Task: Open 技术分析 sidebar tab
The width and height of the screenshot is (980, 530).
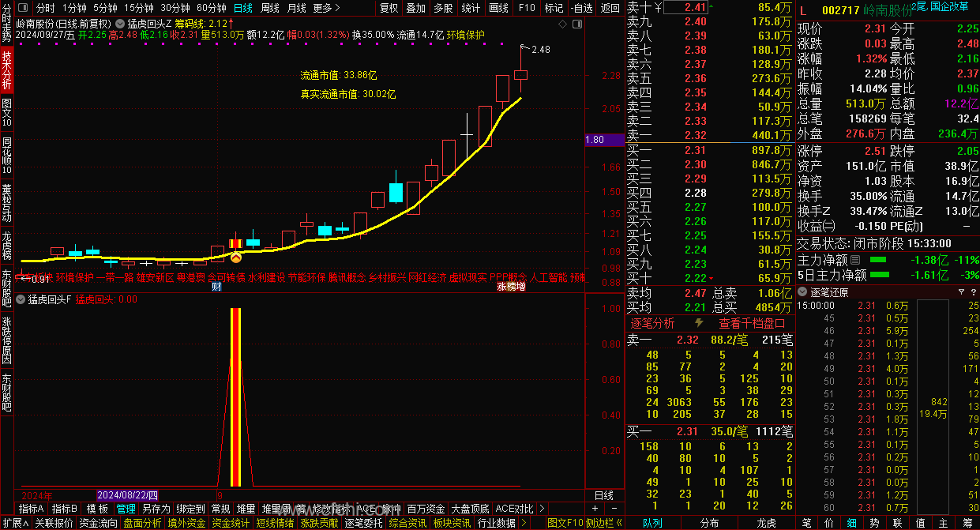Action: (x=6, y=70)
